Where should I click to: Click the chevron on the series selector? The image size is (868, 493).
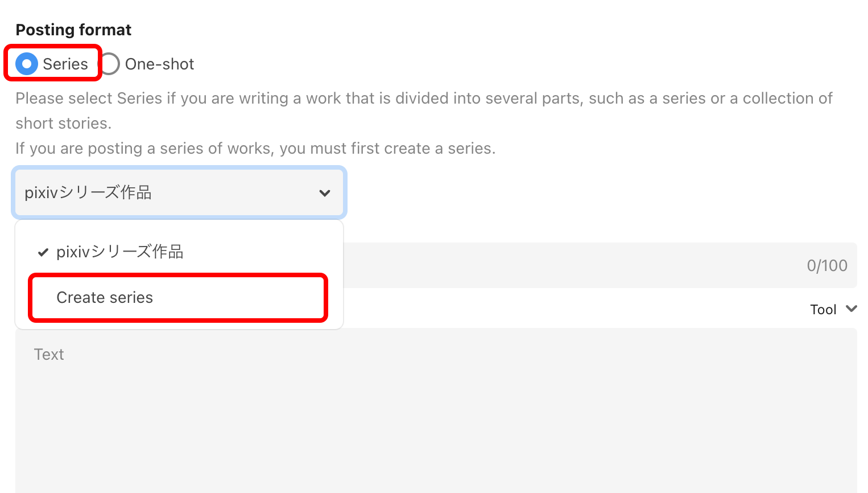point(325,193)
